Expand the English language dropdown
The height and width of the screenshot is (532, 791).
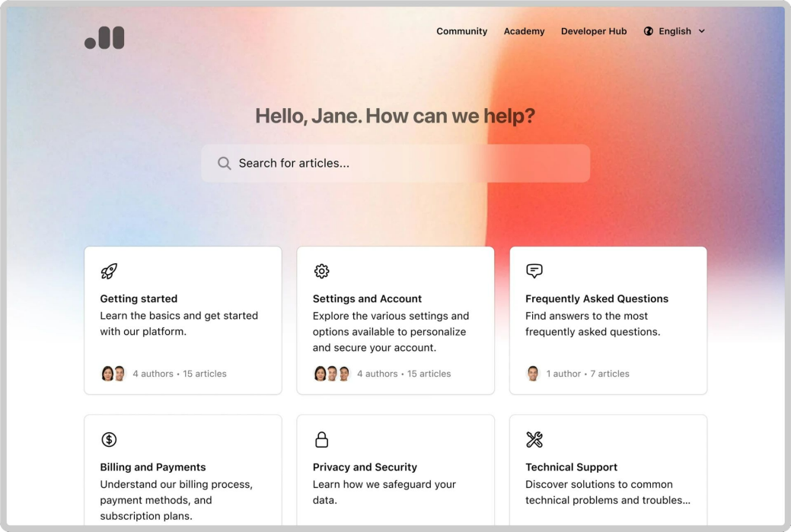click(675, 31)
